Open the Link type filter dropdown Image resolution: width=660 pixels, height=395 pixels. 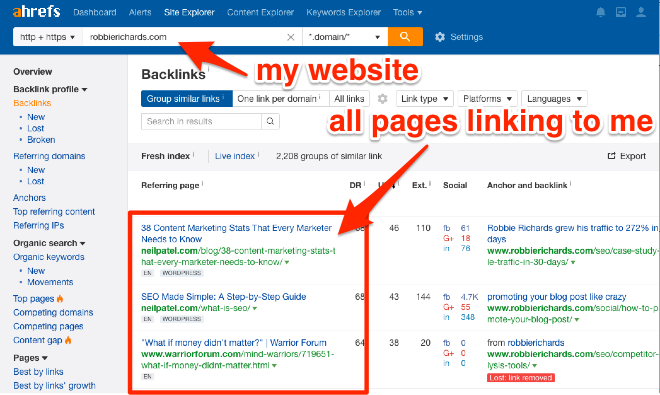click(425, 99)
